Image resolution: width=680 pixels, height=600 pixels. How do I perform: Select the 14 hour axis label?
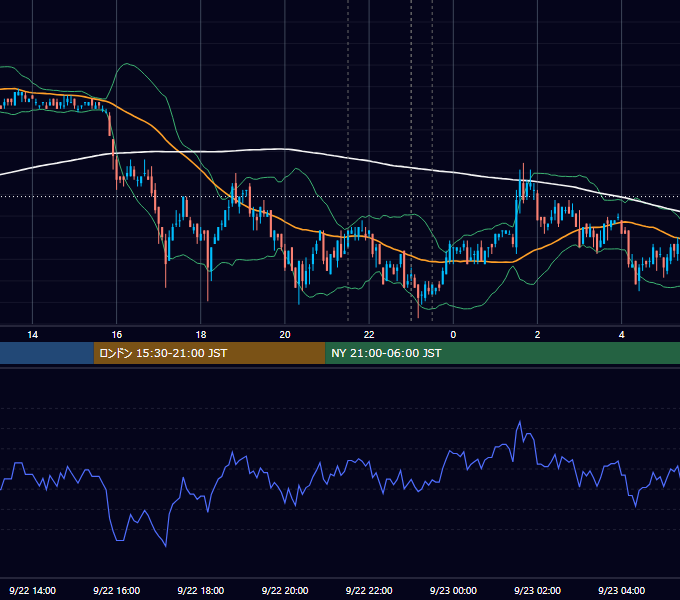point(33,335)
